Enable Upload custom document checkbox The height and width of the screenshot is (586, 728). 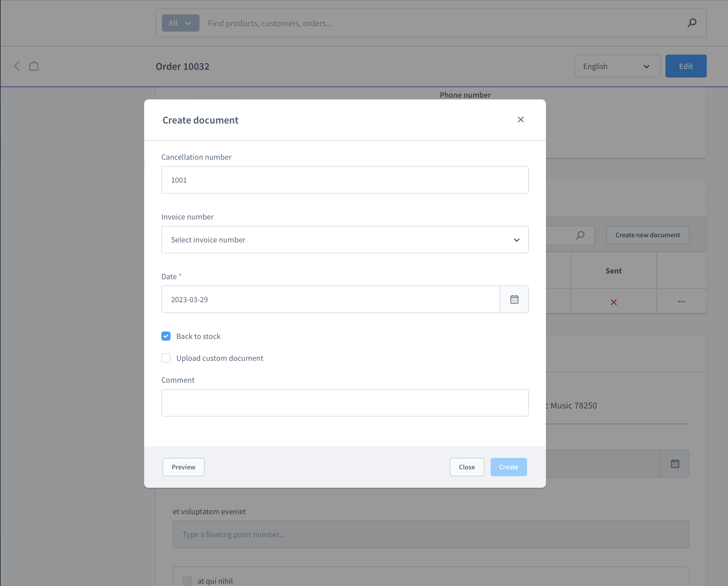point(166,358)
